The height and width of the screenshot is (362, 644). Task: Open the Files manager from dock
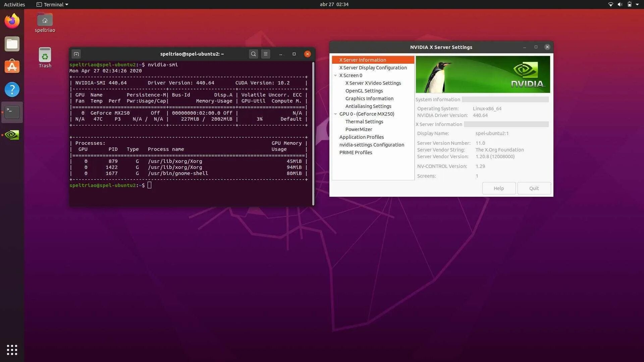(x=12, y=44)
